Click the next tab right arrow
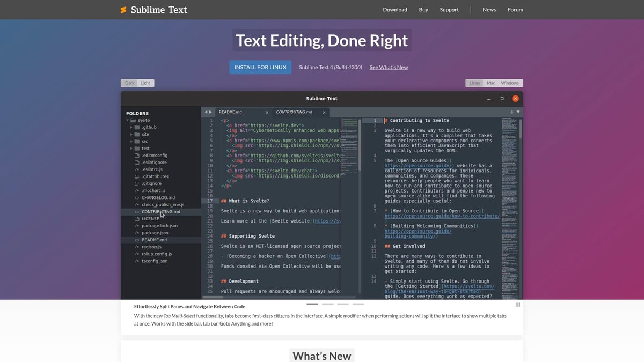 coord(211,112)
